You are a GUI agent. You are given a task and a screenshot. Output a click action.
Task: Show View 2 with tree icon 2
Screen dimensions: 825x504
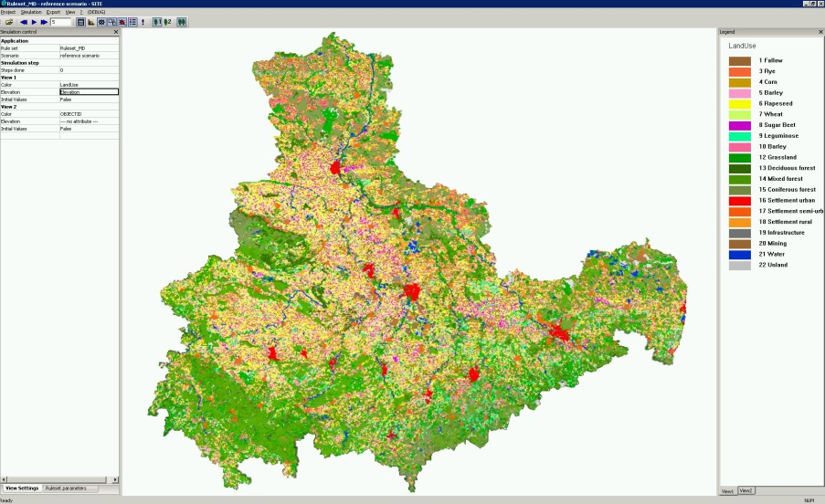(167, 22)
